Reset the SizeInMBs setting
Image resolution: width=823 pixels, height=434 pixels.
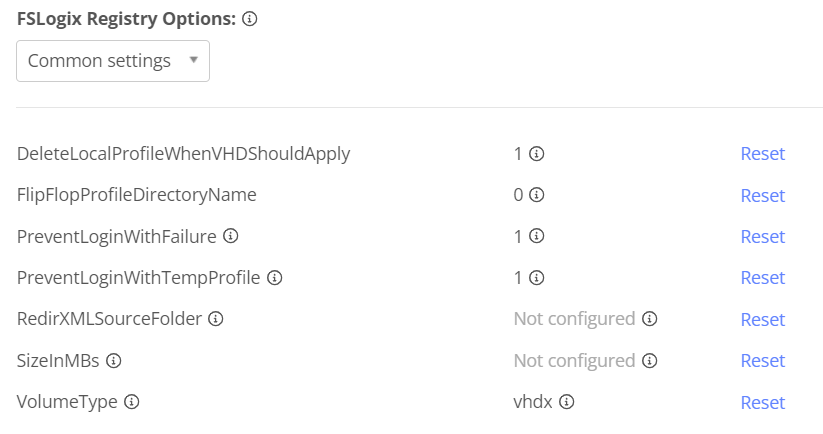tap(762, 361)
